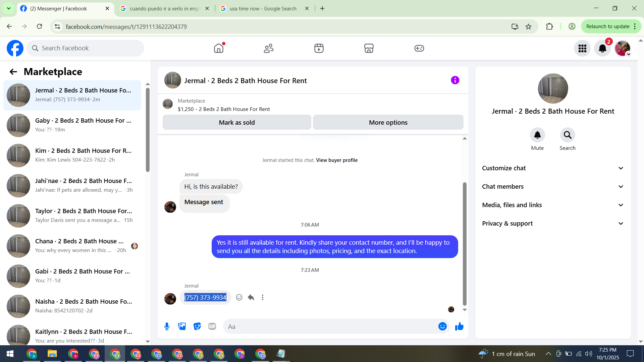
Task: Choose a sticker
Action: pos(197,326)
